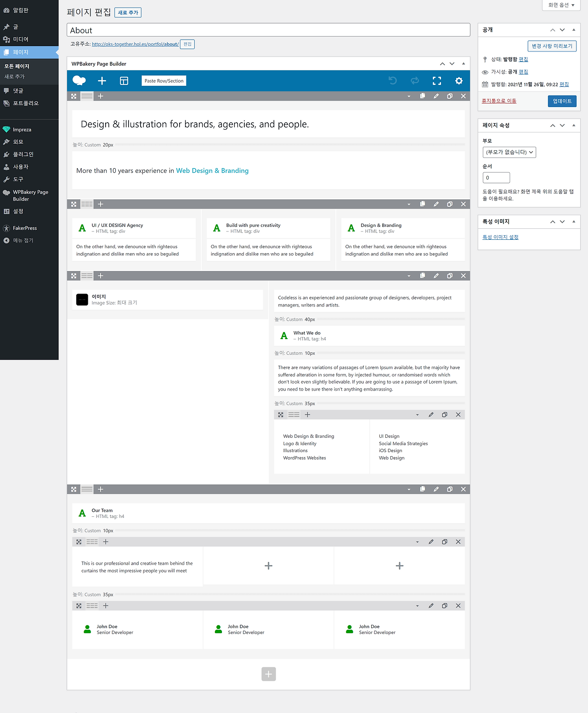Toggle collapse arrow on the Our Team row
Screen dimensions: 588x713
(409, 489)
